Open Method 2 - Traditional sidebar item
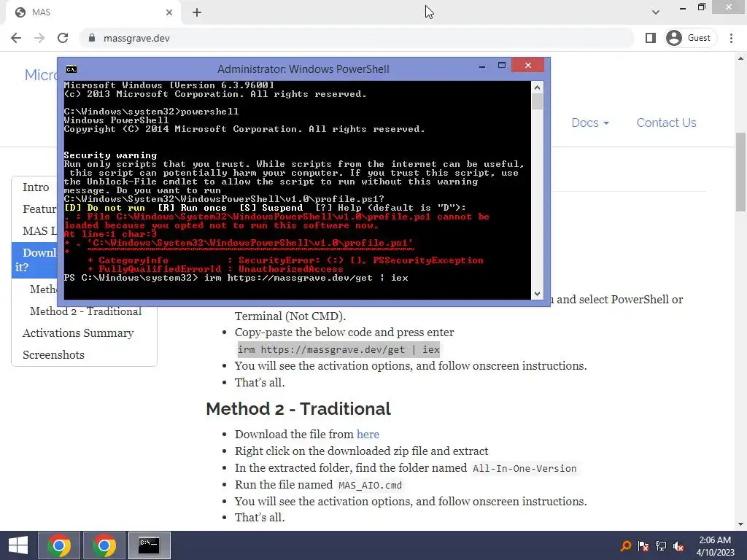747x560 pixels. [x=86, y=311]
